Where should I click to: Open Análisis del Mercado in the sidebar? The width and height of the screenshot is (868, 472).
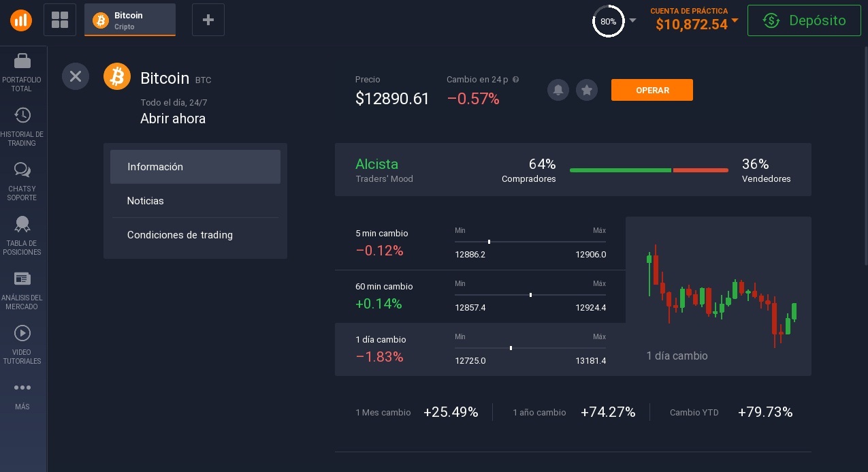coord(22,290)
